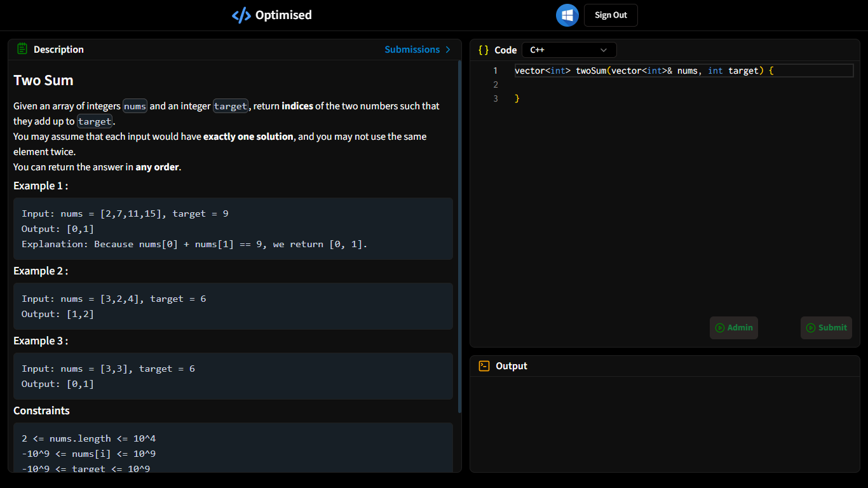Viewport: 868px width, 488px height.
Task: Expand language list via dropdown arrow
Action: [x=604, y=50]
